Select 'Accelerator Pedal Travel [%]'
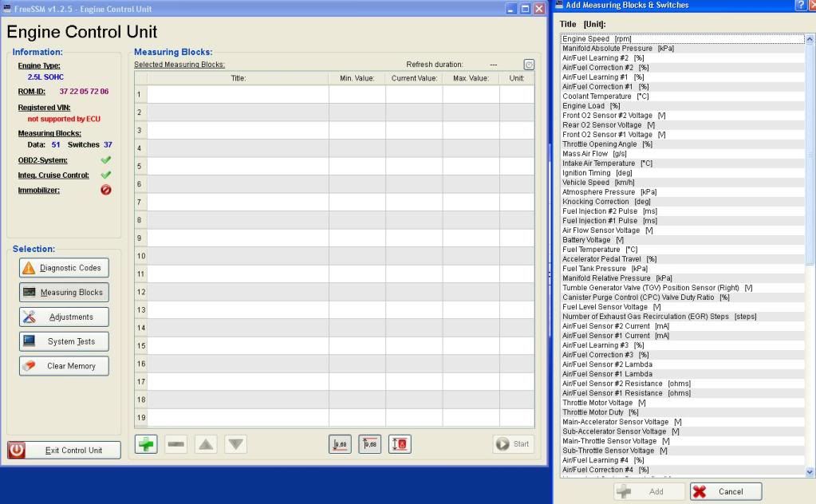This screenshot has width=816, height=504. tap(682, 259)
